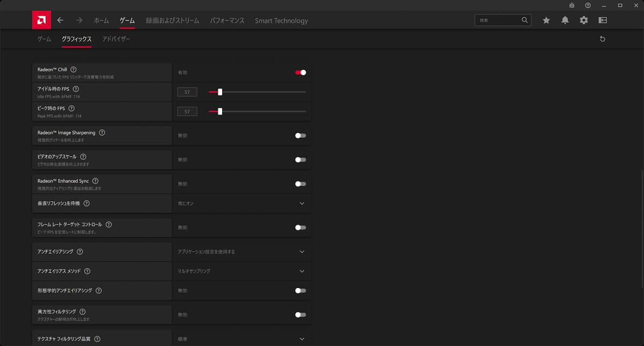Open settings via the gear icon
This screenshot has height=346, width=644.
(x=583, y=20)
